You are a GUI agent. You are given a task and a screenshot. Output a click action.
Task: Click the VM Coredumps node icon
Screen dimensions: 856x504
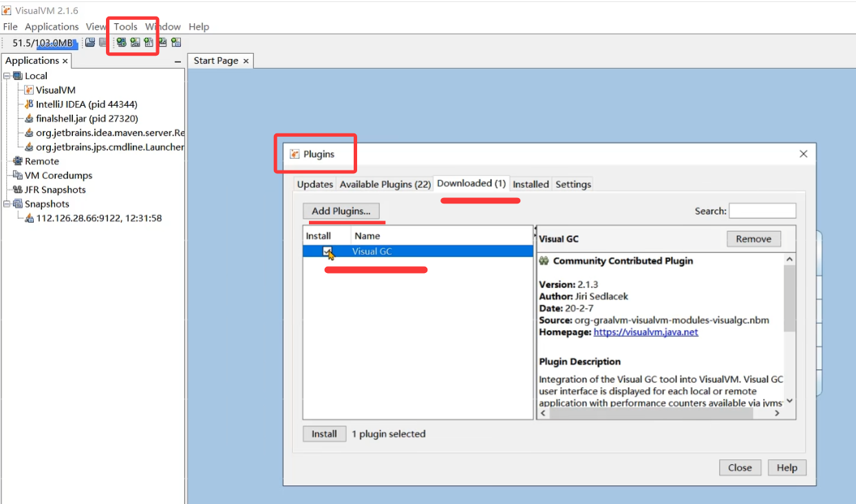pyautogui.click(x=17, y=175)
